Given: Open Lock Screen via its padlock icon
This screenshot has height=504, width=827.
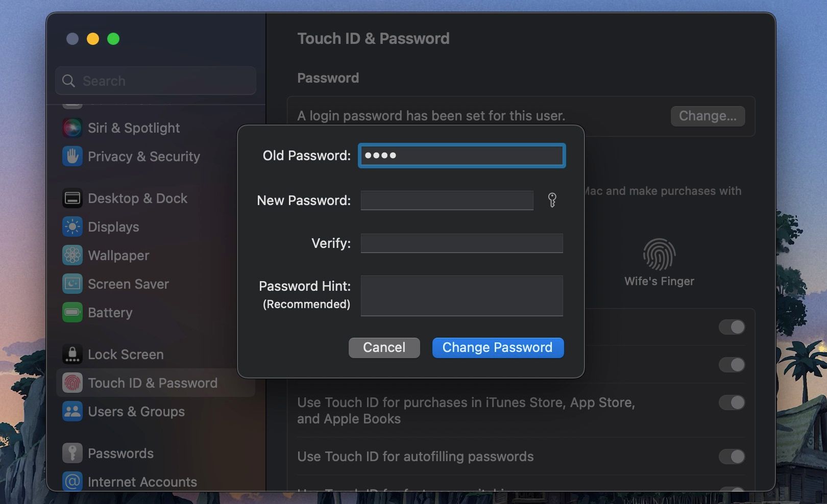Looking at the screenshot, I should click(x=72, y=354).
